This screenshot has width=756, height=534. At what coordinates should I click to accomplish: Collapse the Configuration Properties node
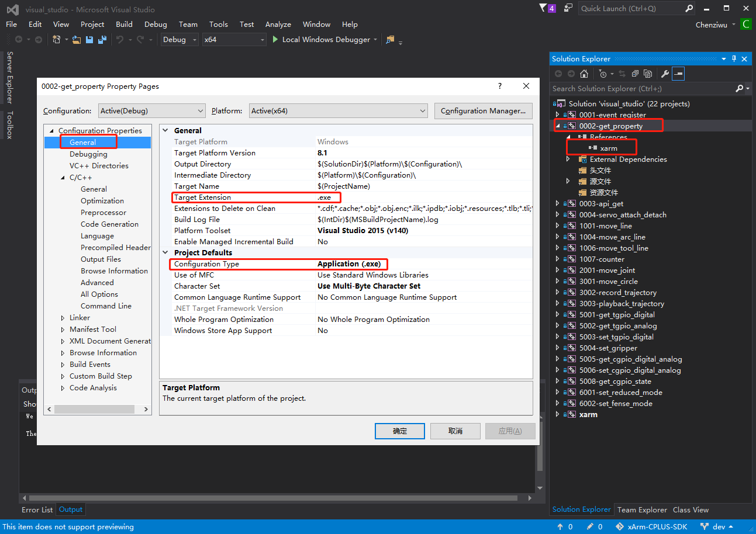[52, 131]
